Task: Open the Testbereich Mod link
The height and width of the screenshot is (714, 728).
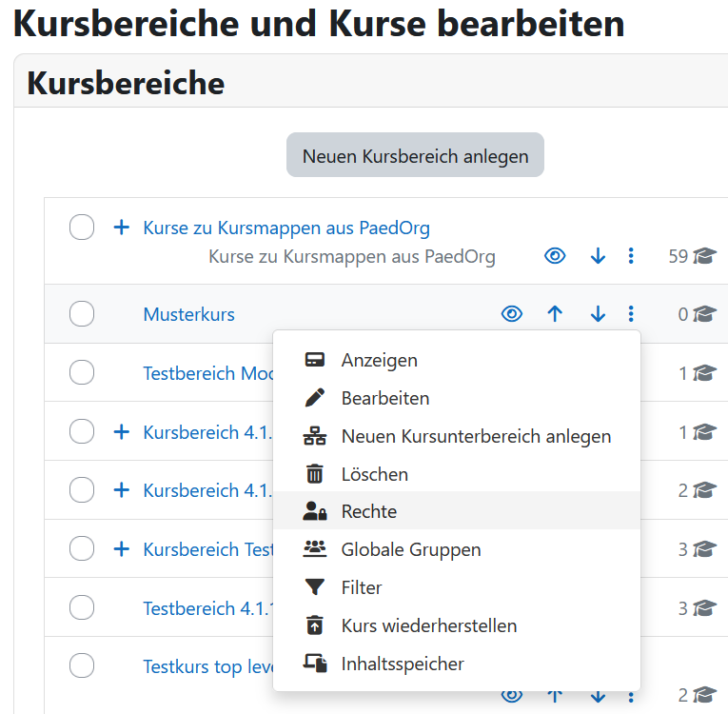Action: click(x=208, y=373)
